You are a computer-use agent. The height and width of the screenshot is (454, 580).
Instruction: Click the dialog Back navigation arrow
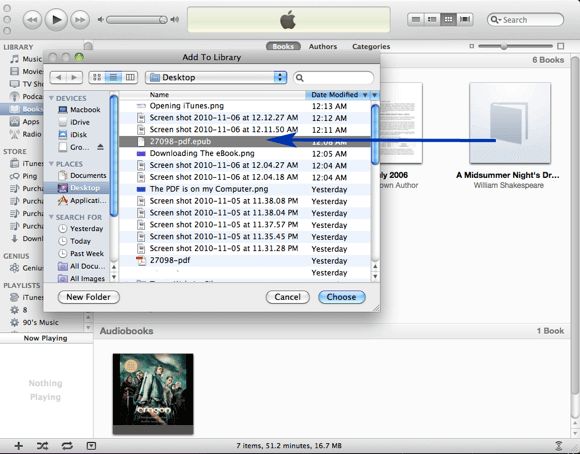pos(58,77)
